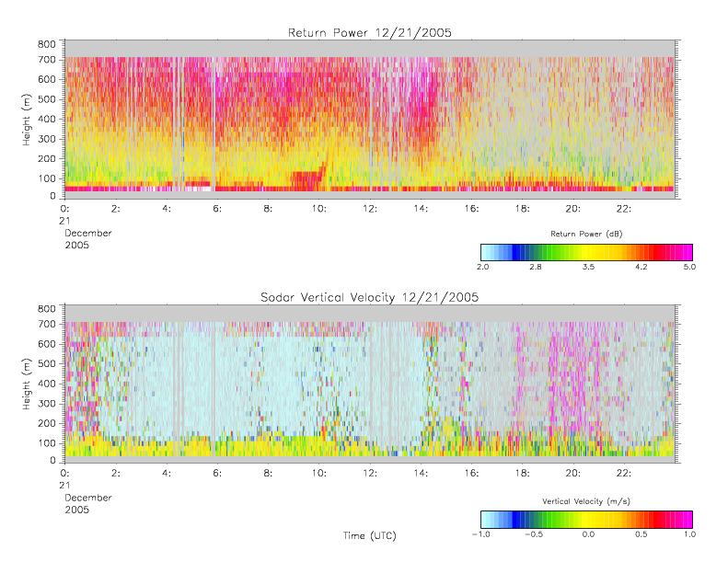Screen dimensions: 728x562
Task: Click the 'Return Power 12/21/2005' chart title
Action: [370, 32]
